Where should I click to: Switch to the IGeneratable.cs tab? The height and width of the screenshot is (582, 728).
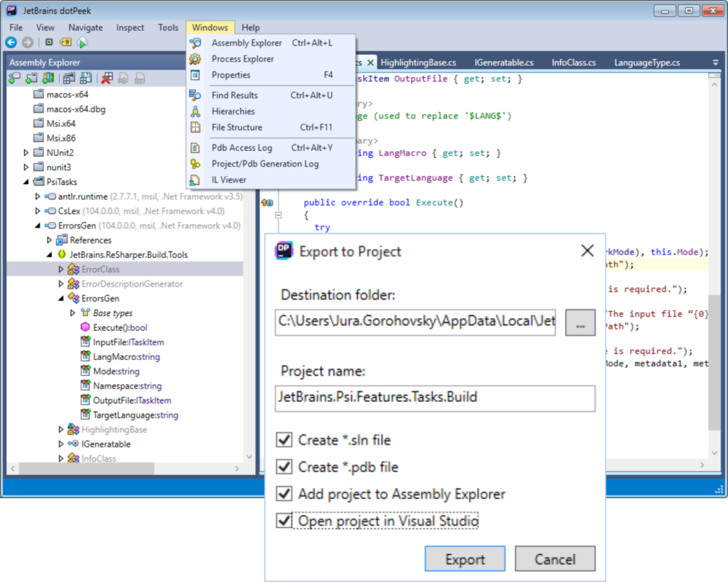tap(504, 62)
